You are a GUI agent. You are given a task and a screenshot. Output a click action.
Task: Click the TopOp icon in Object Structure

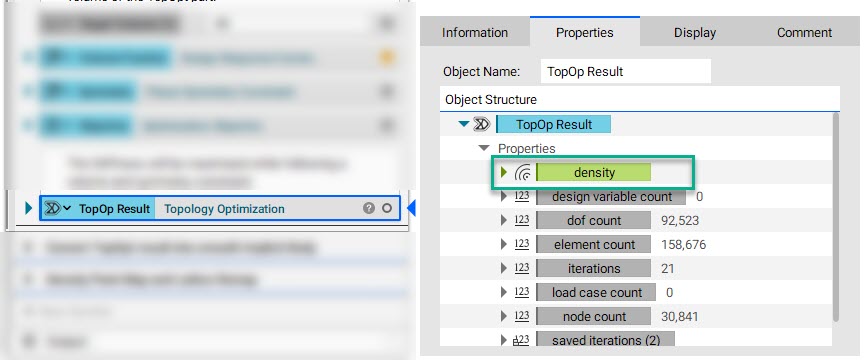point(482,125)
